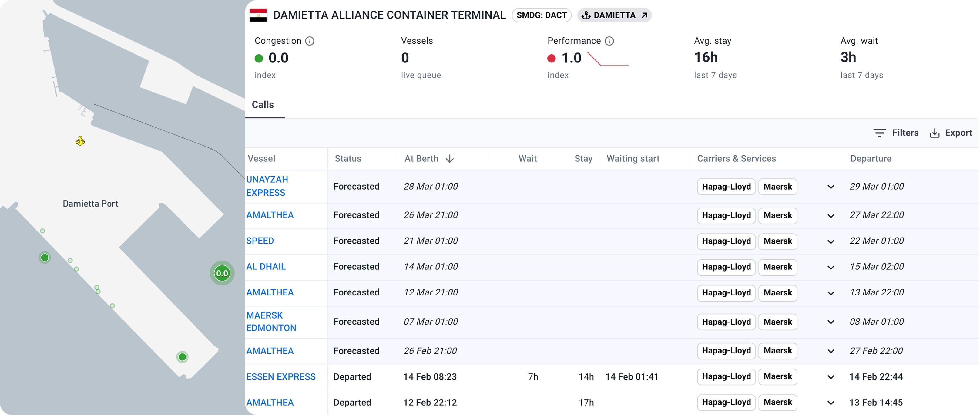
Task: Expand carriers for ESSEN EXPRESS row
Action: [831, 377]
